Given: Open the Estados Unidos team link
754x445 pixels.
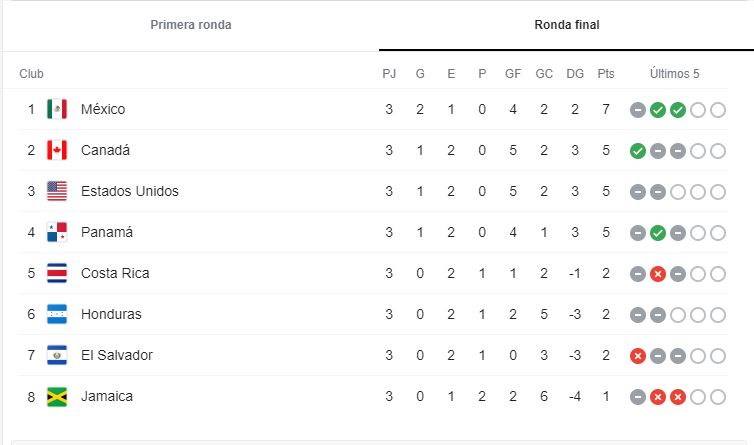Looking at the screenshot, I should pyautogui.click(x=130, y=191).
